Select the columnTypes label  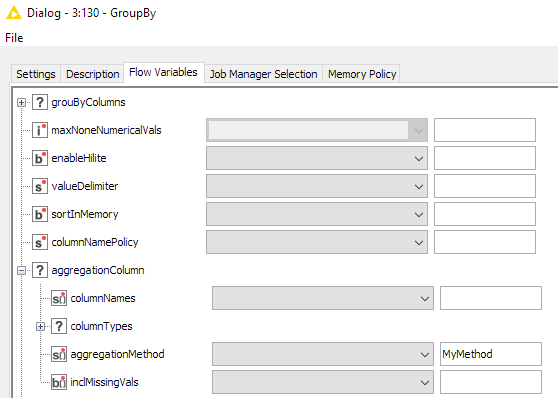101,326
